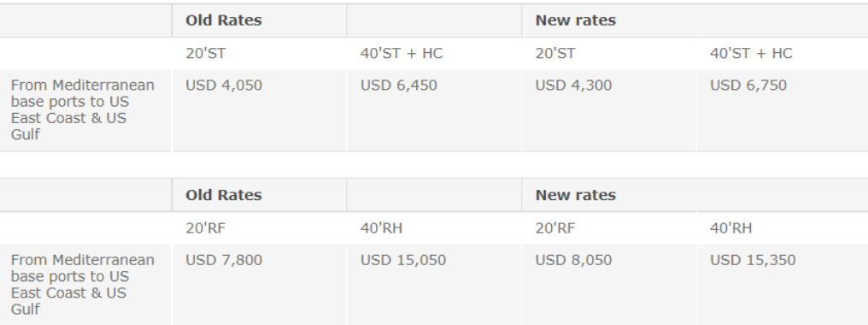Click the first table's Mediterranean base ports label
868x325 pixels.
pyautogui.click(x=83, y=109)
